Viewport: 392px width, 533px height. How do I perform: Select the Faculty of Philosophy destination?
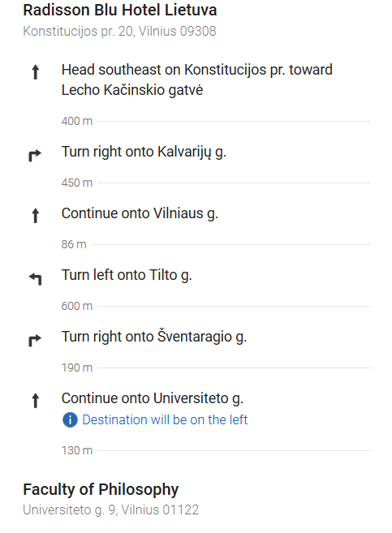[101, 489]
